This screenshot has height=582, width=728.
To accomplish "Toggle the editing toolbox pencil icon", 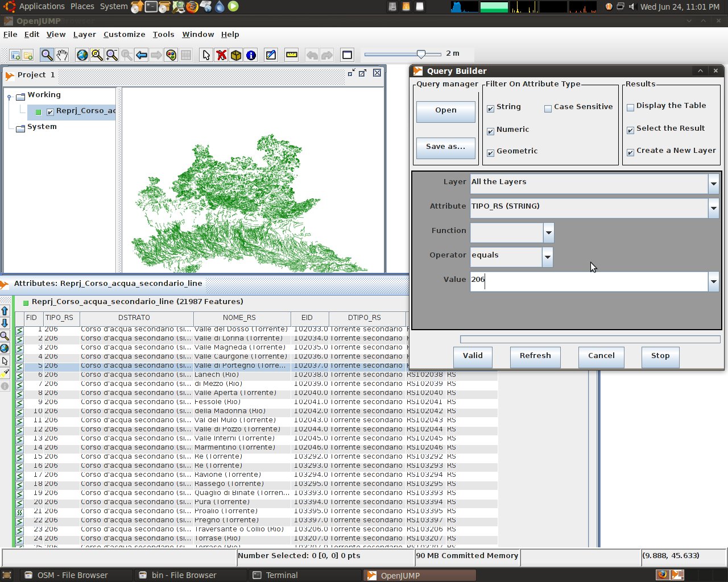I will 271,55.
